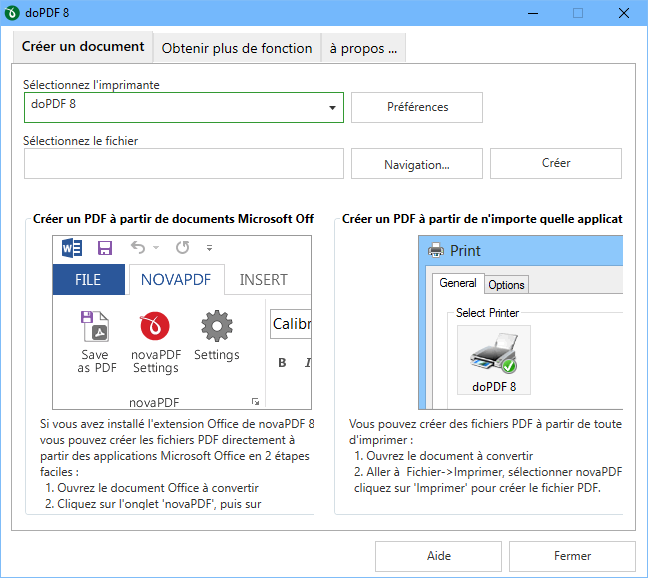Click the bold B icon
Image resolution: width=648 pixels, height=578 pixels.
[282, 363]
